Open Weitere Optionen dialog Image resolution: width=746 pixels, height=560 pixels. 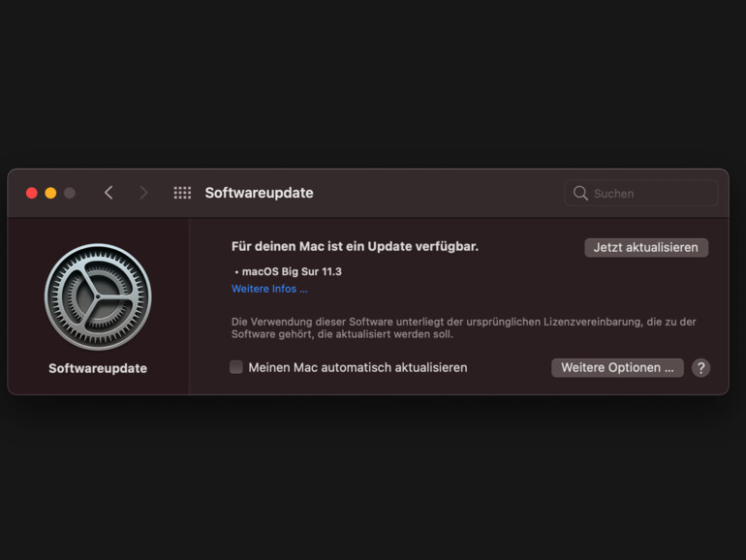[617, 368]
